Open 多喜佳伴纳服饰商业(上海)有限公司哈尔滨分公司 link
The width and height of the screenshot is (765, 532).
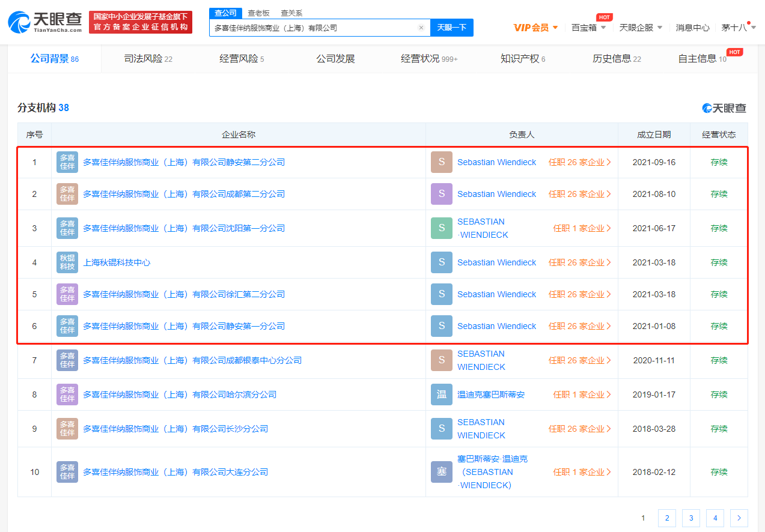180,394
